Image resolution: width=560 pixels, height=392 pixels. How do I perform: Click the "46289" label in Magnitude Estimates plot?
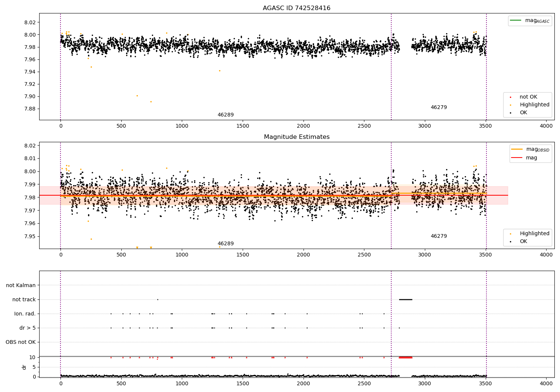225,243
